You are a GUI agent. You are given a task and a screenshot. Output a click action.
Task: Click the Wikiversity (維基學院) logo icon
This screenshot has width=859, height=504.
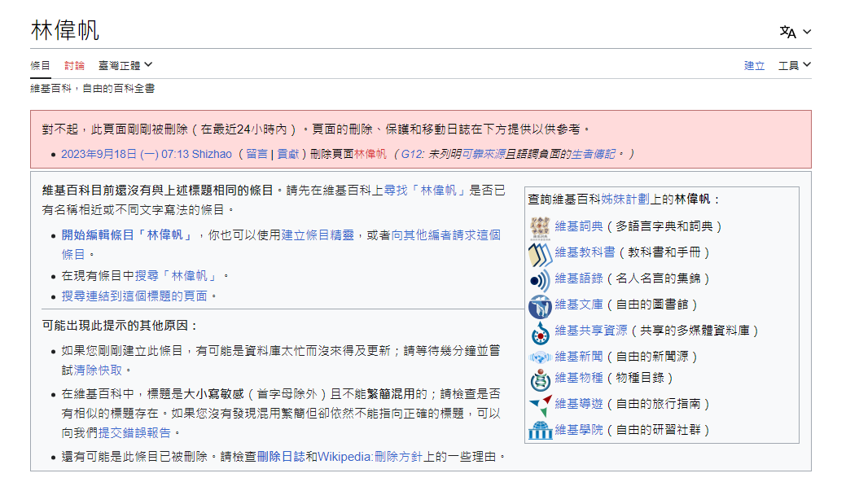click(x=540, y=430)
